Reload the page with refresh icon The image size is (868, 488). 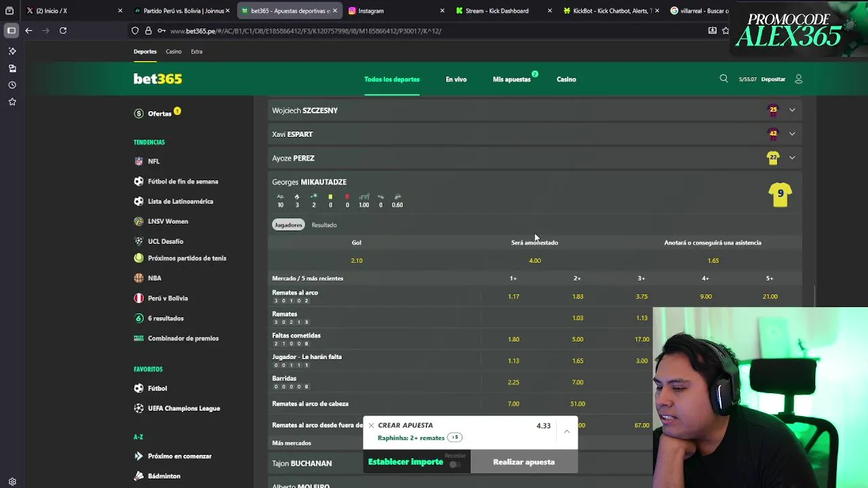tap(63, 30)
